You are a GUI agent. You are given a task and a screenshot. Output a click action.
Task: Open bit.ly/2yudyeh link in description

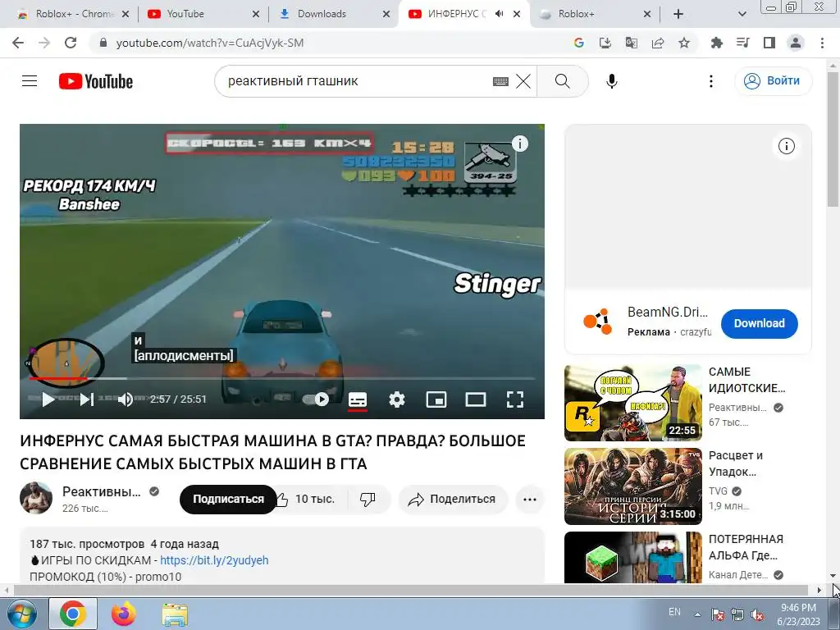(x=214, y=560)
